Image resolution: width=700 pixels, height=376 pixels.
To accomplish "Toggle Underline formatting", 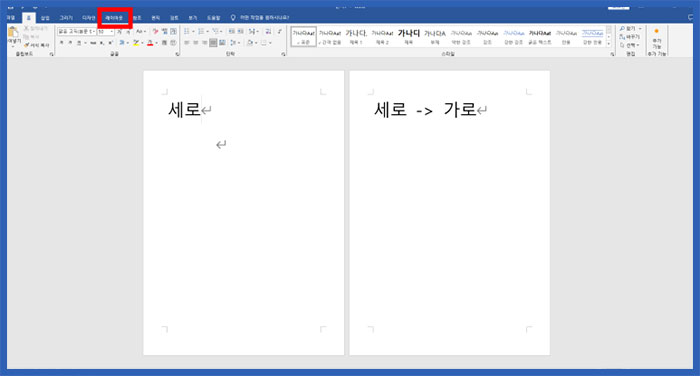I will pos(79,43).
